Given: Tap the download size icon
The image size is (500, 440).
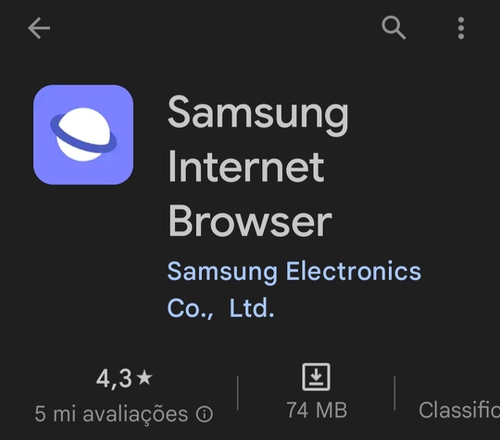Looking at the screenshot, I should click(x=316, y=377).
